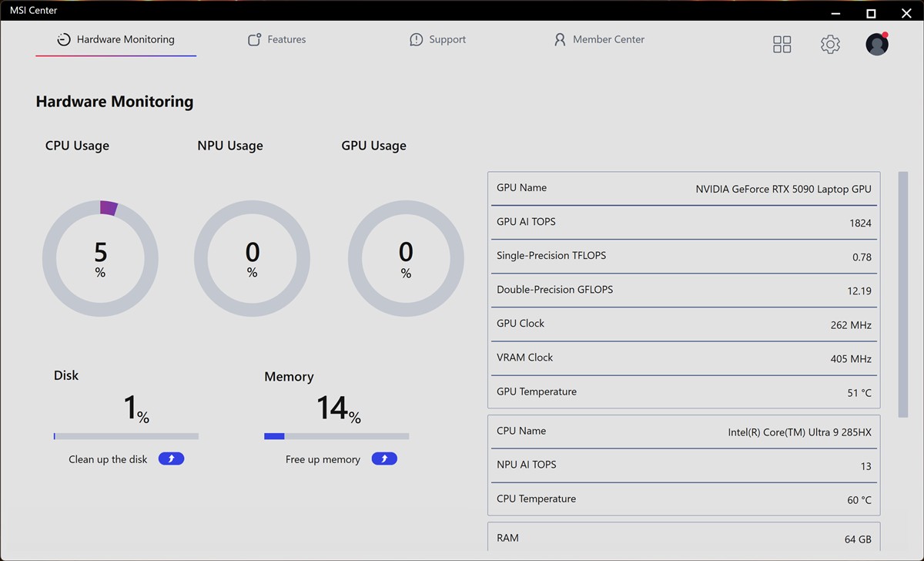This screenshot has height=561, width=924.
Task: Click the apps grid icon
Action: (x=782, y=45)
